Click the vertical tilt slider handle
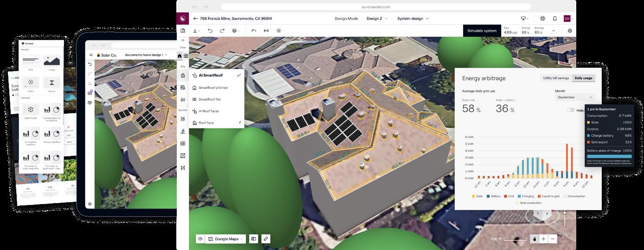This screenshot has height=250, width=644. pos(565,212)
